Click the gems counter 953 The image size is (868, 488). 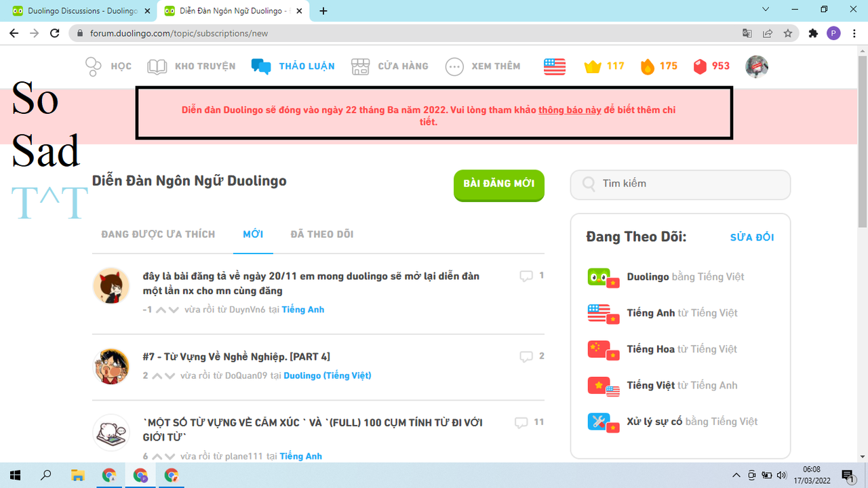coord(711,66)
